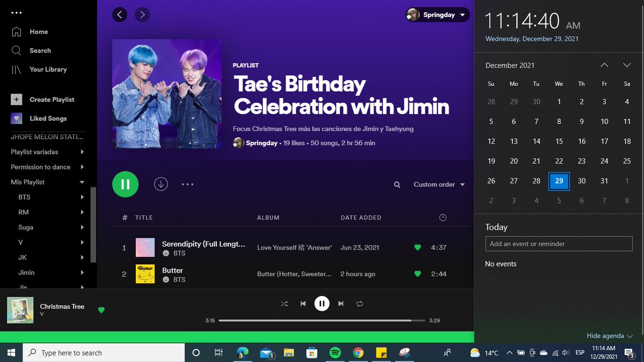The height and width of the screenshot is (362, 644).
Task: Click the Serendipity album art thumbnail
Action: [x=145, y=247]
